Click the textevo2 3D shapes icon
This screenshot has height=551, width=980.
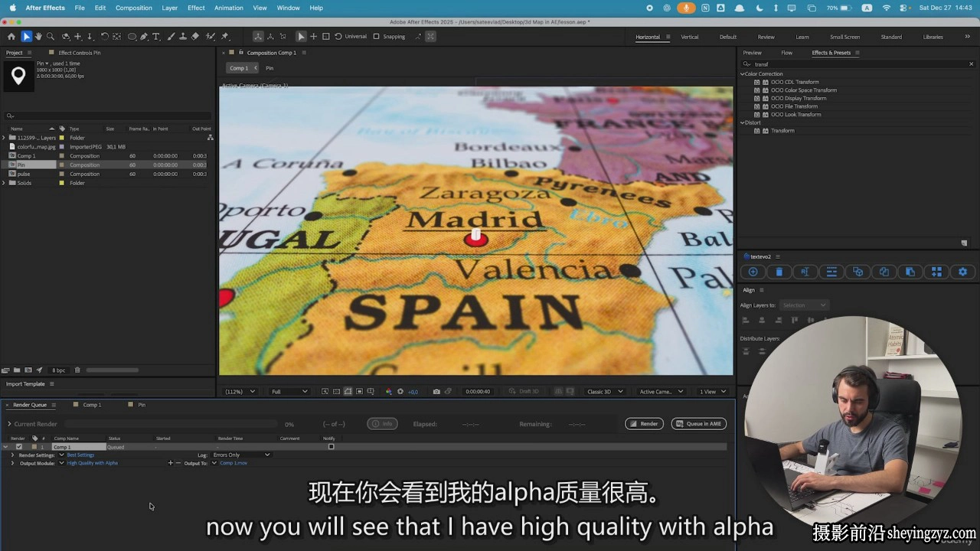(x=857, y=272)
